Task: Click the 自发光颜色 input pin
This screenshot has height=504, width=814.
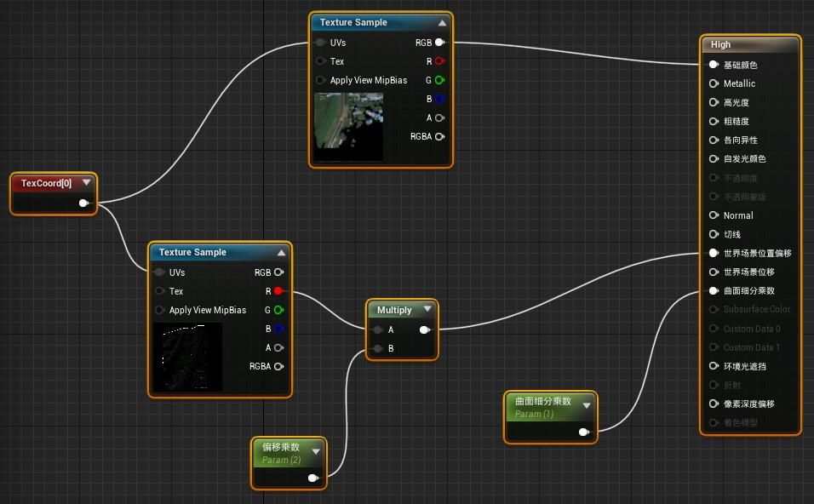Action: pyautogui.click(x=714, y=159)
